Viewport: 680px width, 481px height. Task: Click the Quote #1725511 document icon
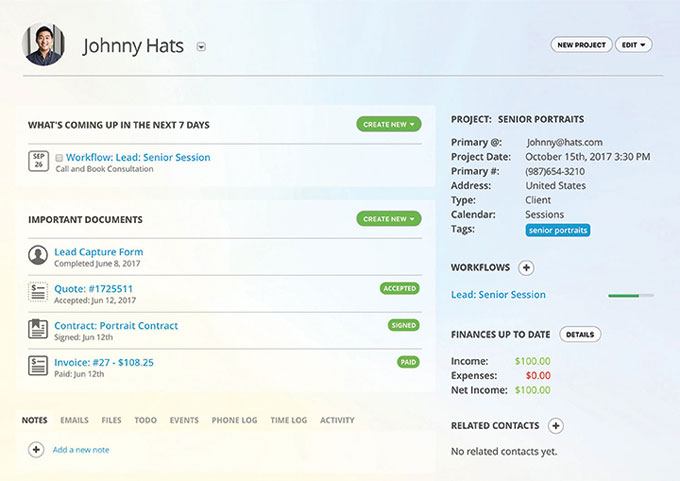click(38, 292)
